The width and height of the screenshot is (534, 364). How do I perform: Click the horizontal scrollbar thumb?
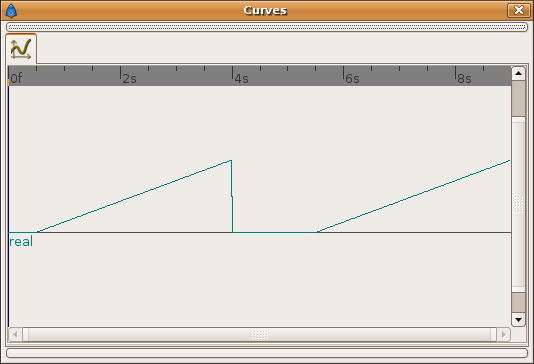[260, 334]
